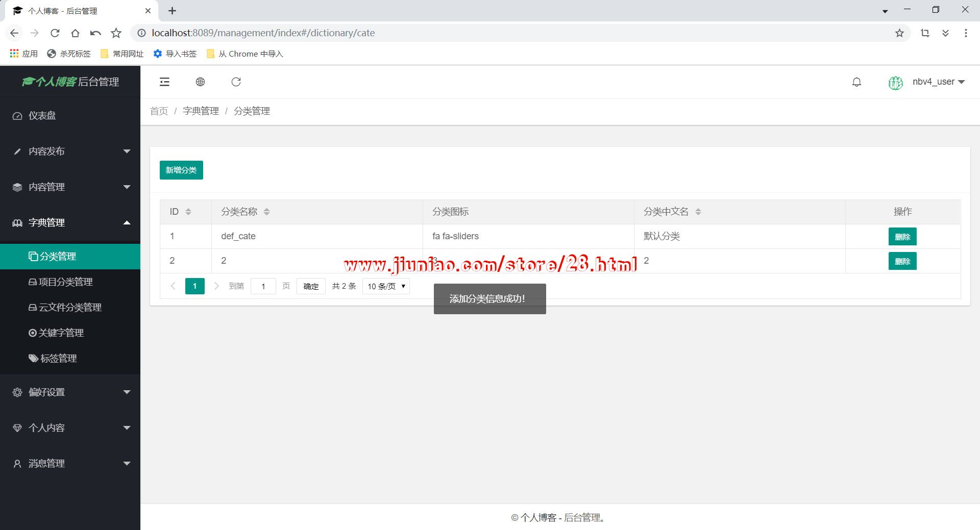Screen dimensions: 980x530
Task: Sort table by 分类名称 column
Action: tap(266, 212)
